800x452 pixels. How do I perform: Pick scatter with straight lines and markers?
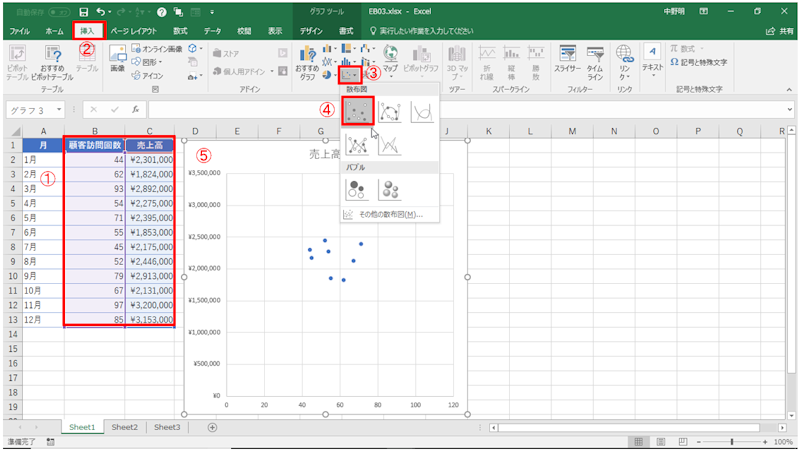[359, 146]
